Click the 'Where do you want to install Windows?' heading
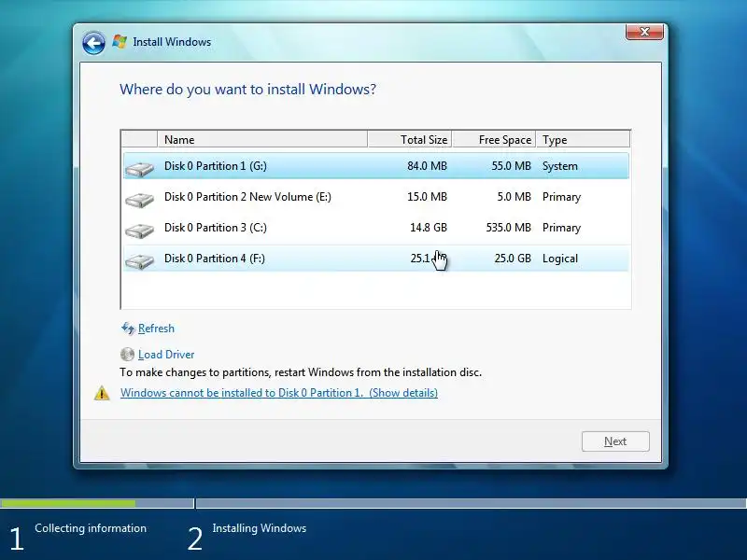The image size is (747, 560). [247, 90]
